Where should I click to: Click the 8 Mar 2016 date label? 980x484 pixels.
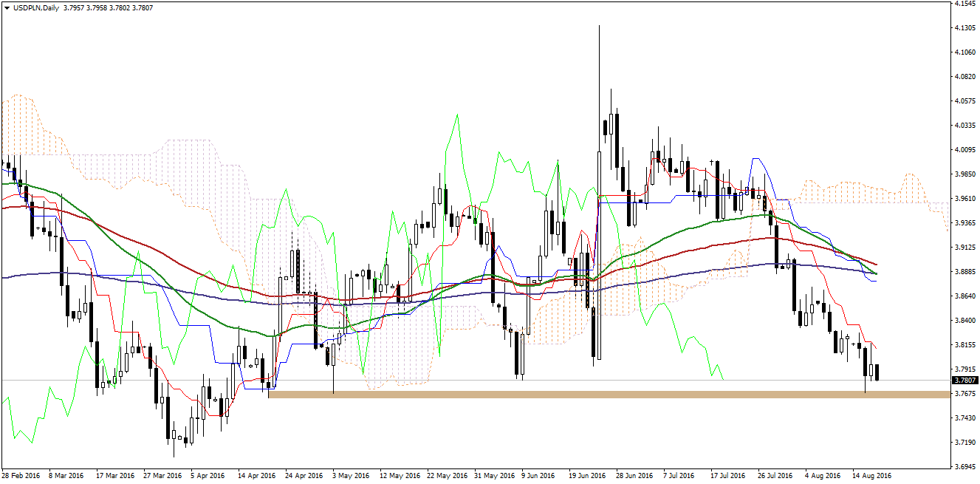(x=67, y=476)
